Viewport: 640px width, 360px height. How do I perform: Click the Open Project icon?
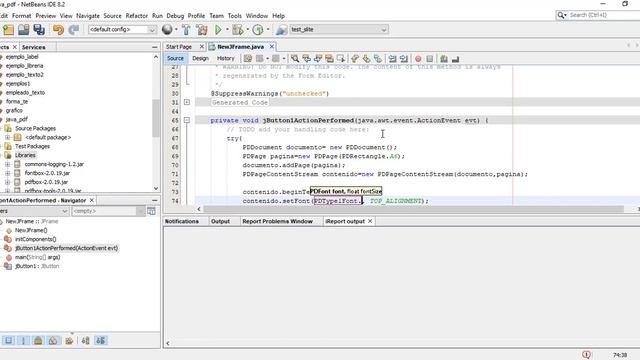tap(24, 29)
